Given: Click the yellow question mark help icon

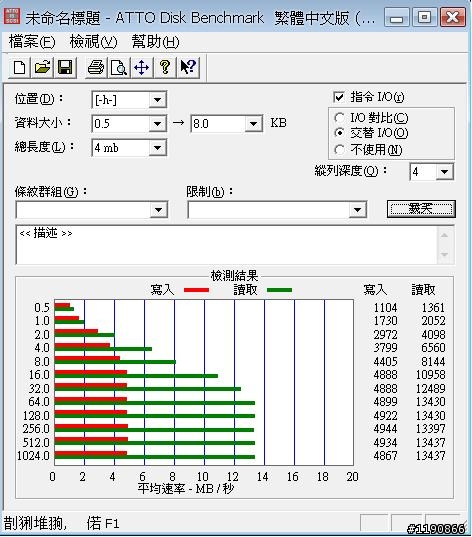Looking at the screenshot, I should [x=165, y=67].
